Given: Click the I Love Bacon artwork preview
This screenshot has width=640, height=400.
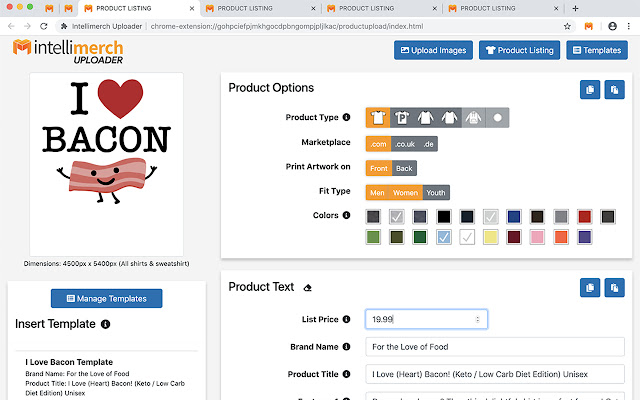Looking at the screenshot, I should pos(107,165).
